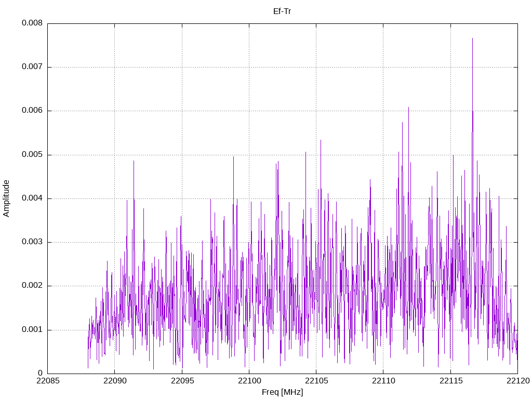The height and width of the screenshot is (399, 532).
Task: Click the 0.002 y-axis tick label
Action: tap(32, 285)
